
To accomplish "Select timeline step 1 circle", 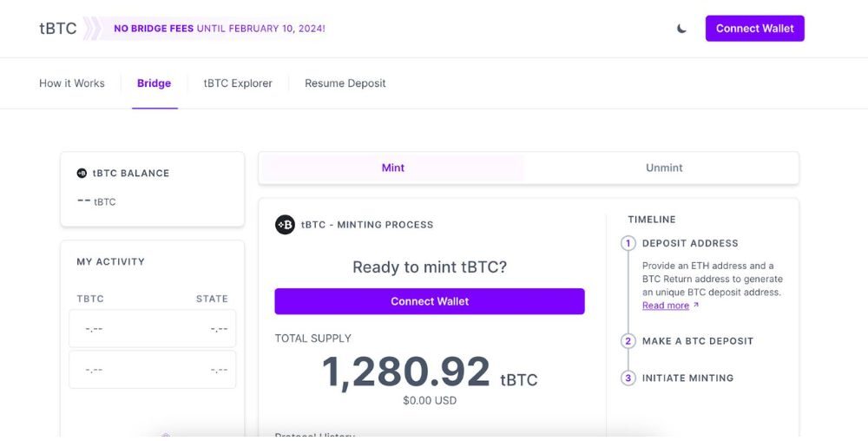I will pos(628,243).
